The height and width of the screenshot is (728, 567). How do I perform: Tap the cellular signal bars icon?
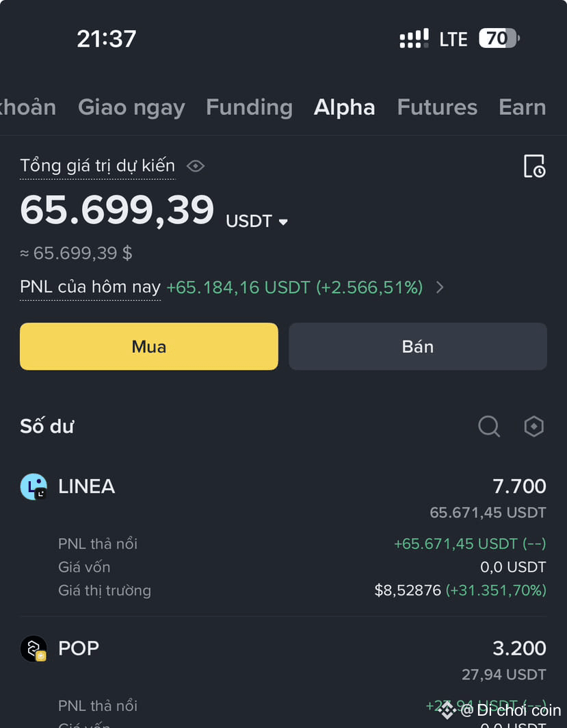tap(414, 38)
